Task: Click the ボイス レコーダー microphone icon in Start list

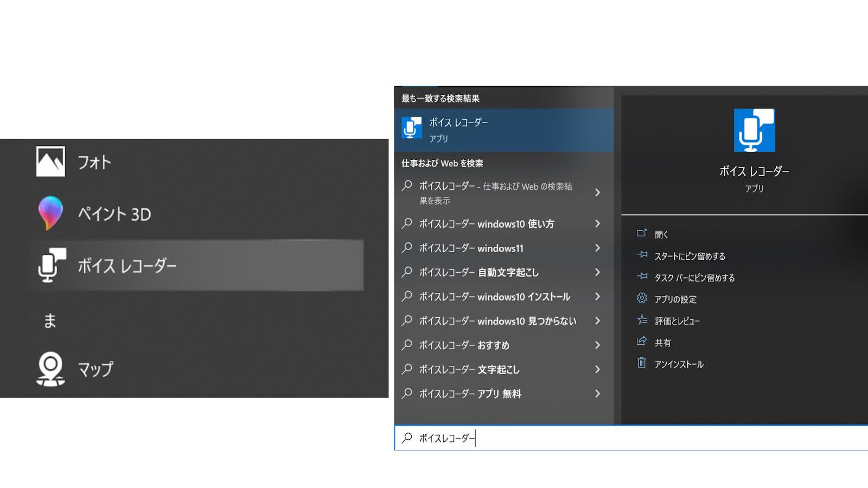Action: 52,265
